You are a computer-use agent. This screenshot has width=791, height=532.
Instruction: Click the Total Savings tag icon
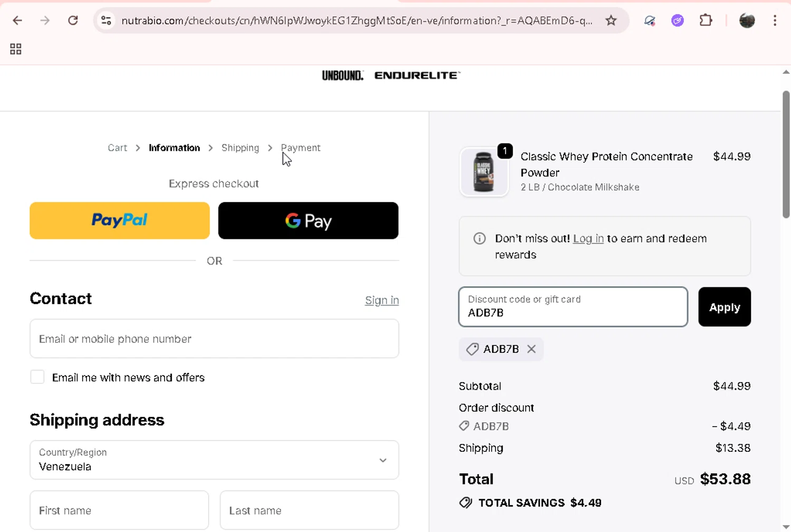[x=466, y=502]
